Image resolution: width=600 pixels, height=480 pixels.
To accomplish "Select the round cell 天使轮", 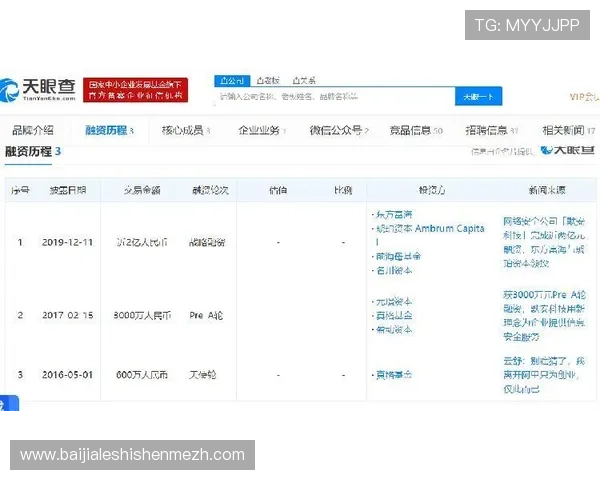I will pos(202,375).
